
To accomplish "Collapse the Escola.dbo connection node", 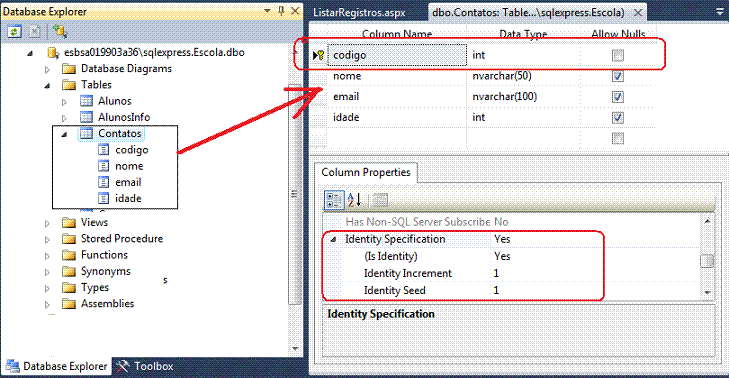I will pyautogui.click(x=30, y=53).
